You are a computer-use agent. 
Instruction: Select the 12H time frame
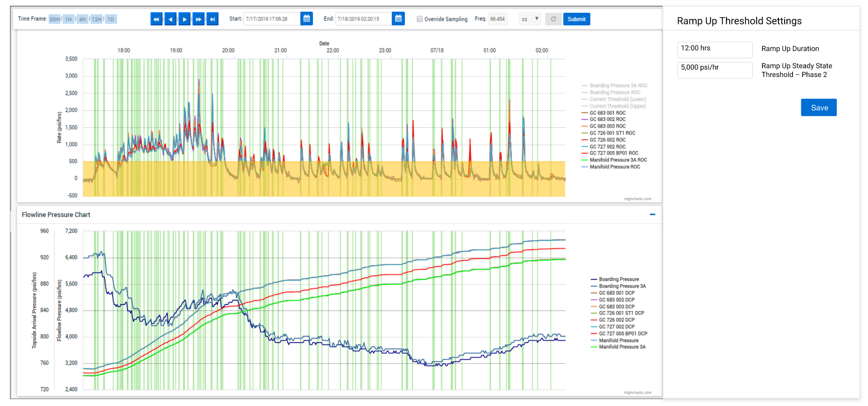coord(97,19)
